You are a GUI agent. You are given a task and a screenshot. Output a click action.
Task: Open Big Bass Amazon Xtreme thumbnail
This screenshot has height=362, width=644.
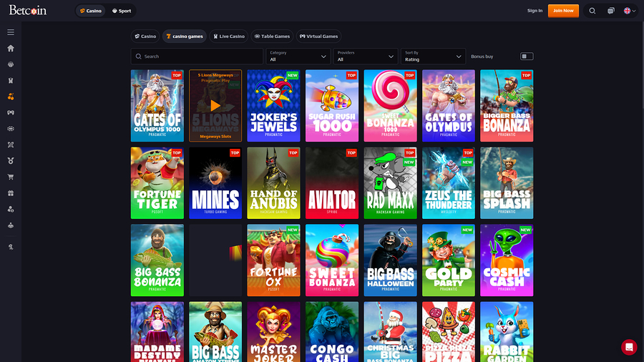coord(215,332)
